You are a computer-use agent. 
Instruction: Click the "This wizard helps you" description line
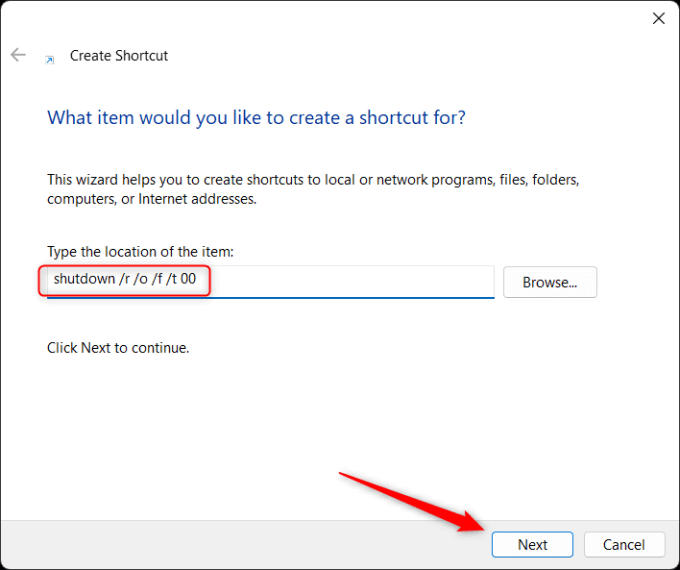point(313,180)
